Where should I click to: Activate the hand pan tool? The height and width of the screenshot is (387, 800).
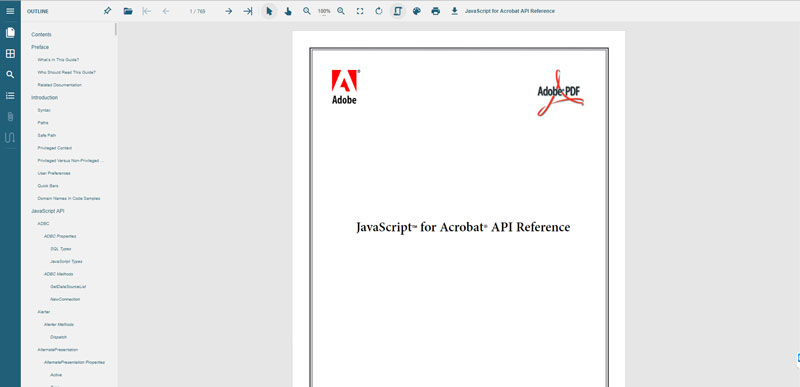[x=288, y=11]
